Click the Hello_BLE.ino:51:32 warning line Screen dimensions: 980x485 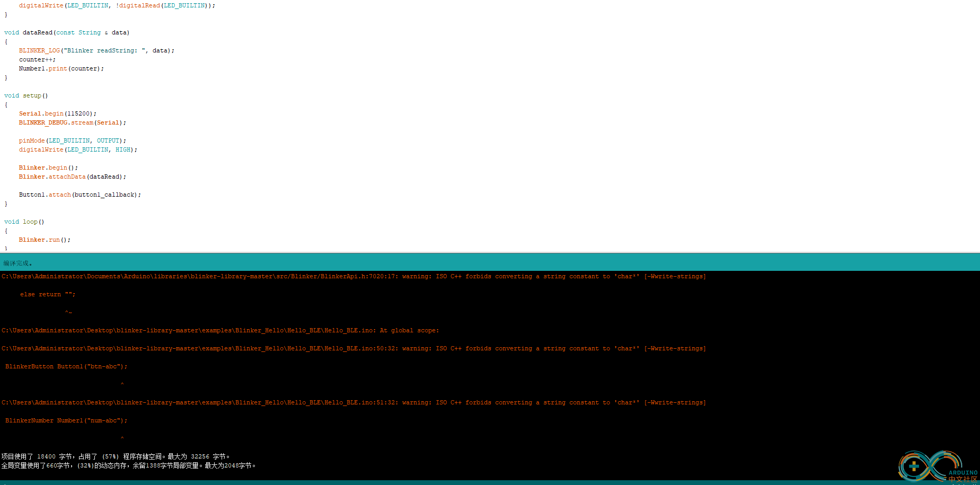[354, 402]
